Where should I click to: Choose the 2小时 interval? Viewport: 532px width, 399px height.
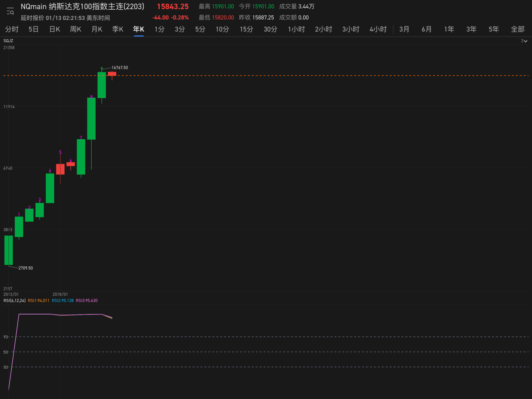pos(324,29)
